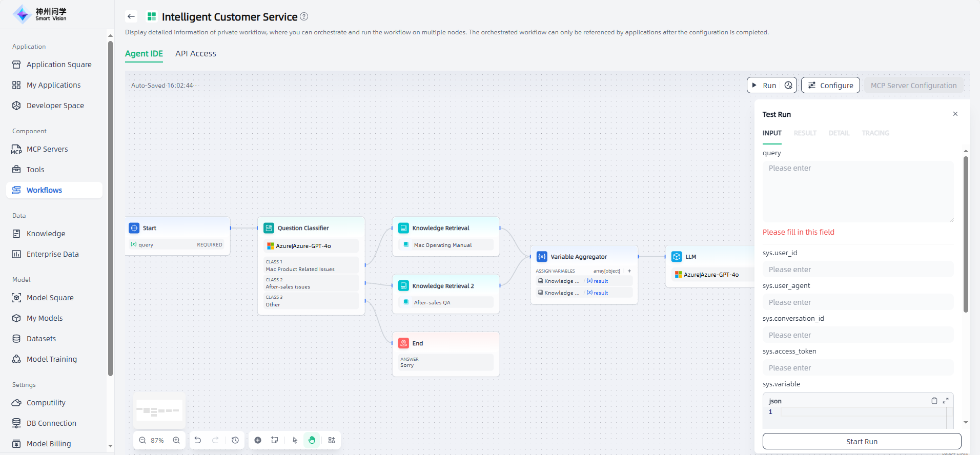Switch to the API Access tab
980x455 pixels.
tap(195, 54)
